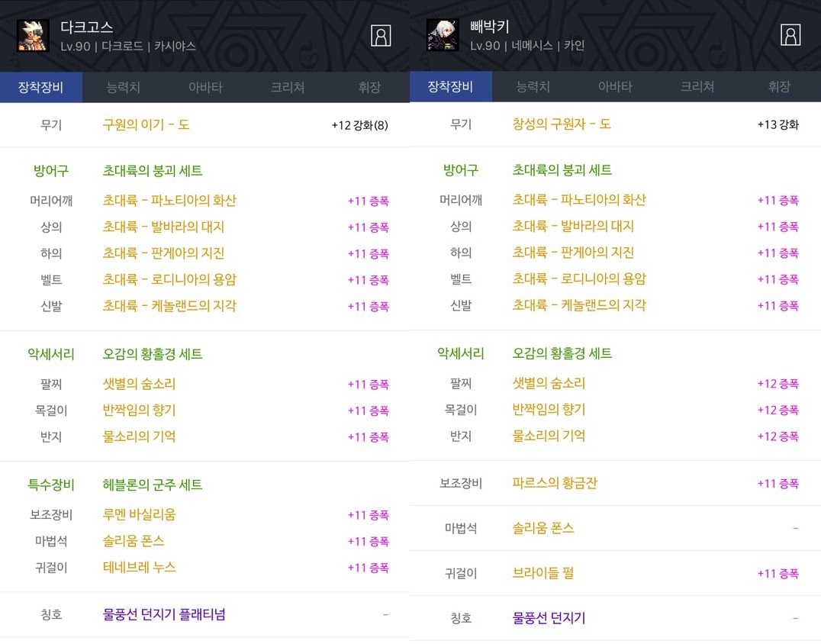The image size is (821, 644).
Task: Open 테네브레 누스 earring item
Action: [x=140, y=567]
